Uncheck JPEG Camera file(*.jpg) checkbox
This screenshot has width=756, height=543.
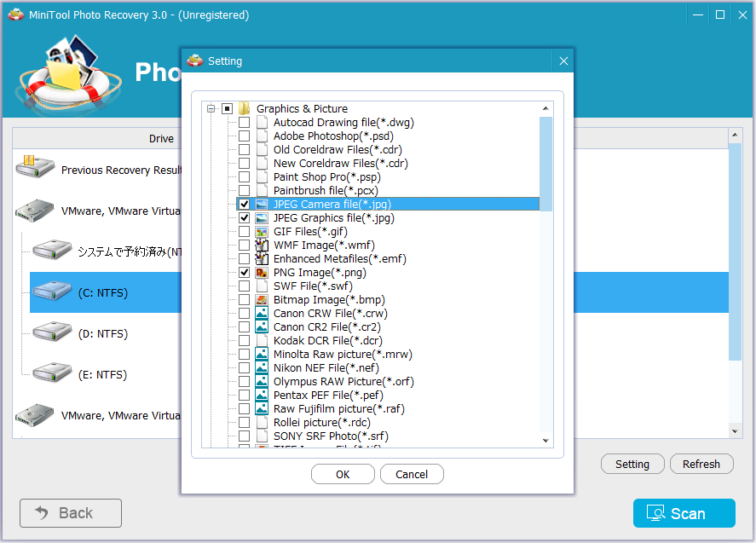point(245,204)
